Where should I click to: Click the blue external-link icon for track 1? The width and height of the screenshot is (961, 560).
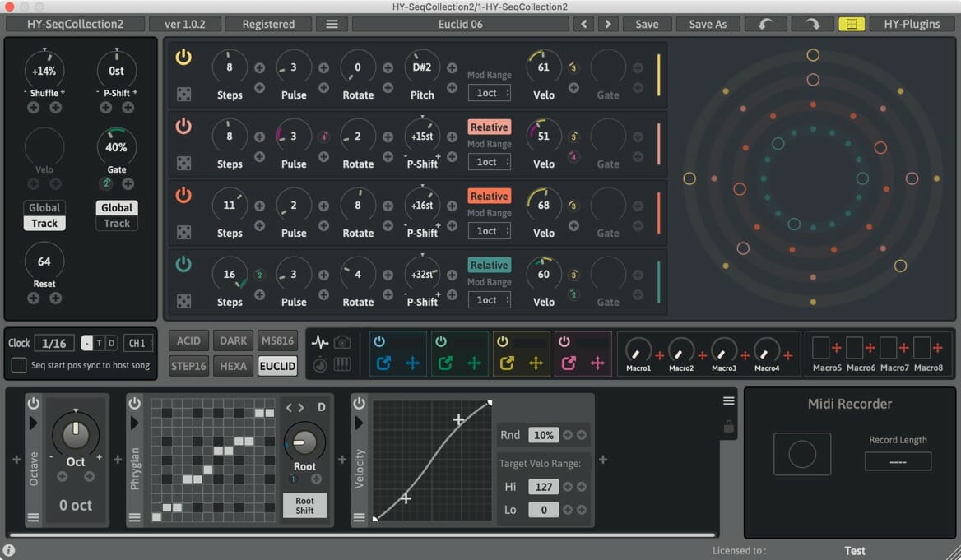(383, 364)
